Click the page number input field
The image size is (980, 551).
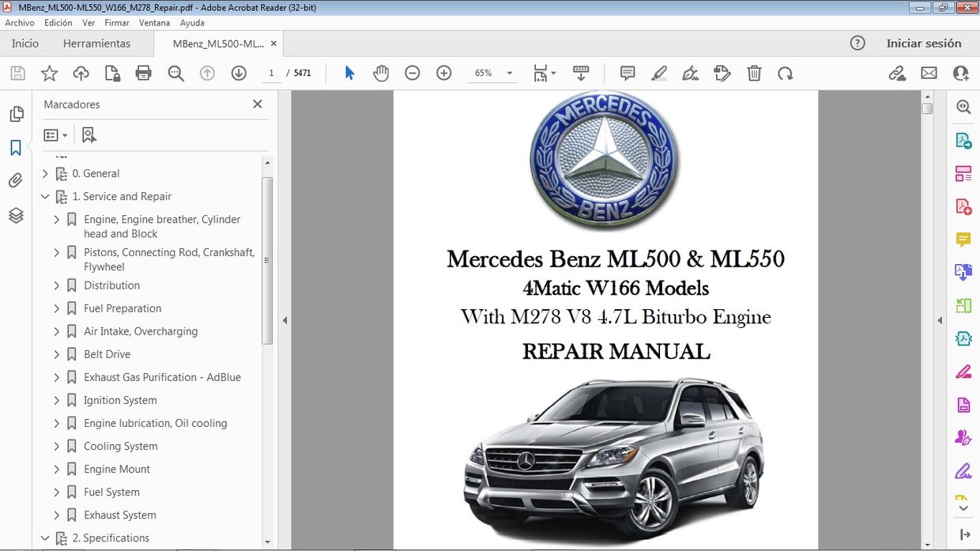point(272,72)
